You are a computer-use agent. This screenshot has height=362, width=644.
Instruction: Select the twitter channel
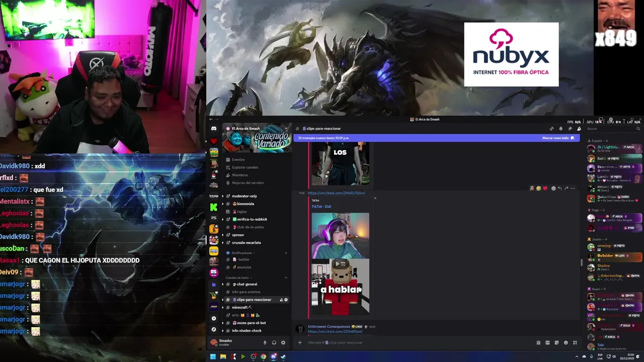pyautogui.click(x=257, y=259)
